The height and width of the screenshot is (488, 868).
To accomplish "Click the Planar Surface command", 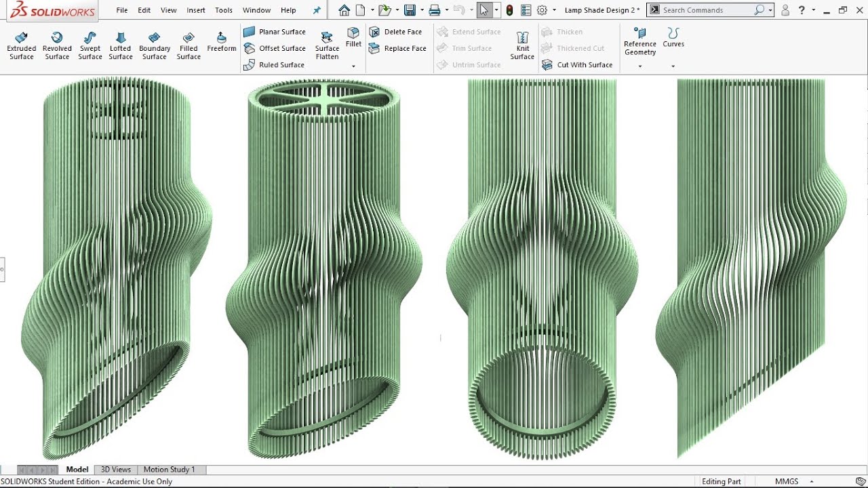I will 275,32.
